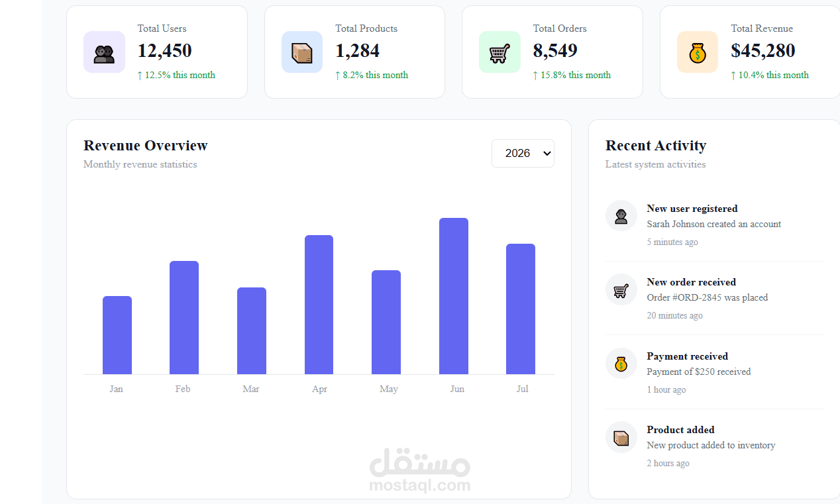Click the Jun axis label
The height and width of the screenshot is (504, 840).
coord(457,389)
